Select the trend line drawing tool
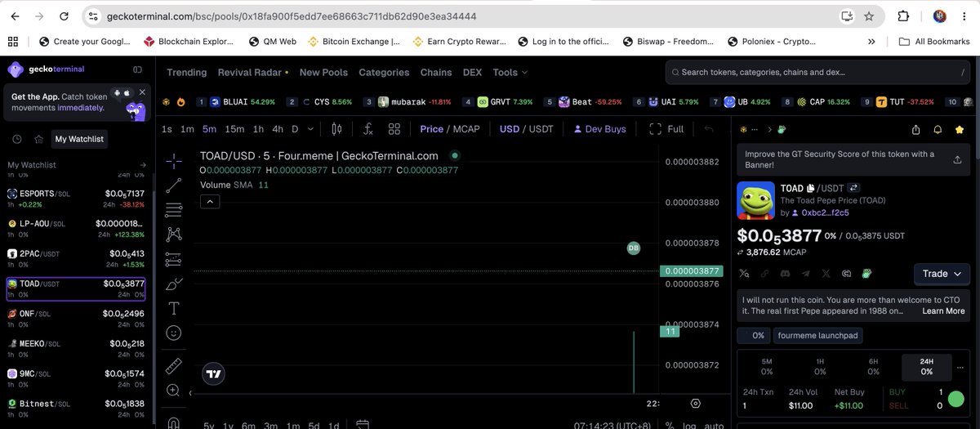This screenshot has width=980, height=429. click(x=174, y=185)
